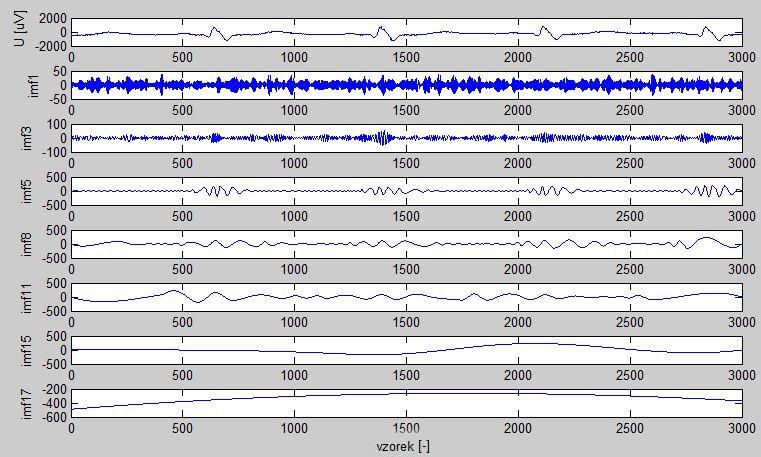Viewport: 761px width, 457px height.
Task: Select the imf3 plot area
Action: (407, 138)
